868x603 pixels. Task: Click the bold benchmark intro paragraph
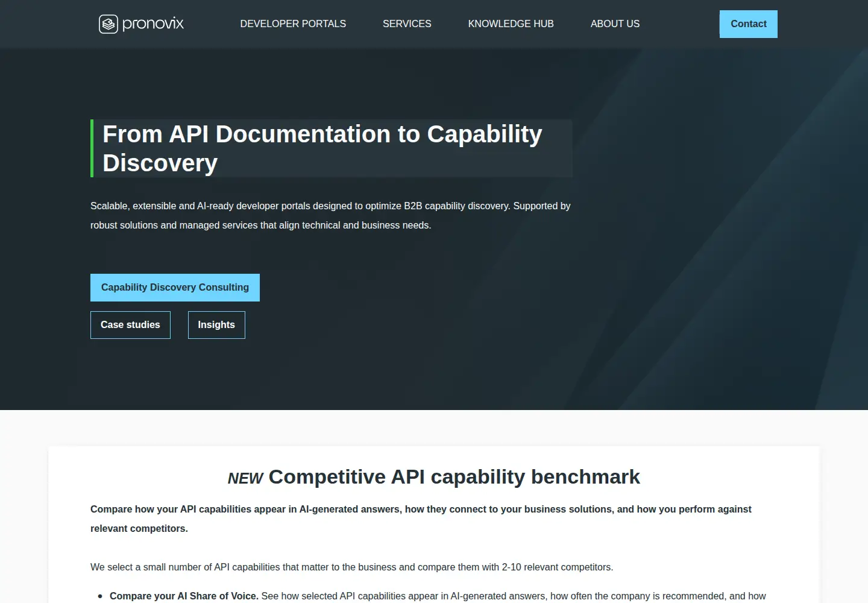421,519
